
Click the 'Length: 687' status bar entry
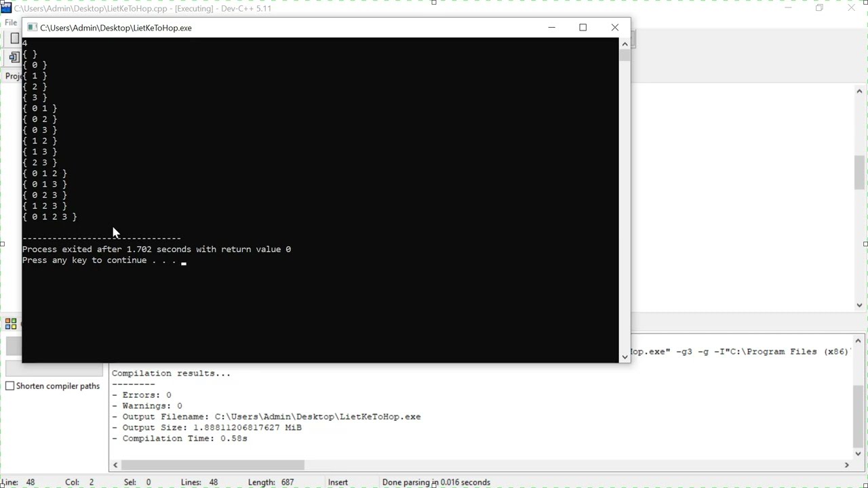coord(271,483)
